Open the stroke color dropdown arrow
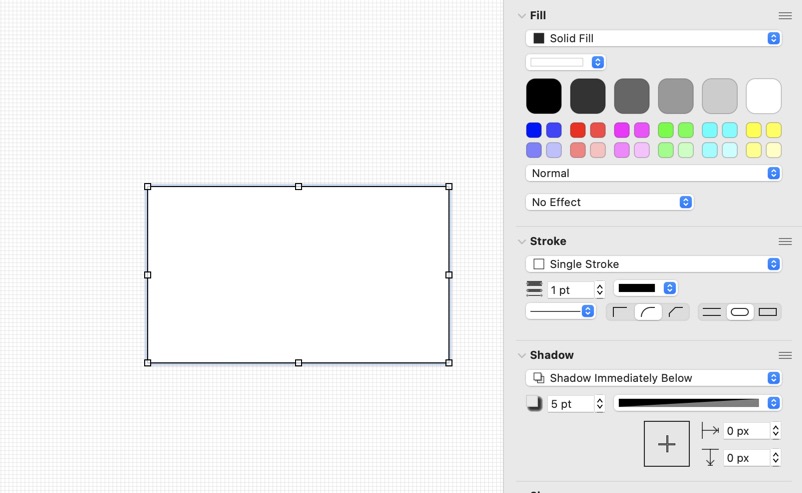Screen dimensions: 802x493 (x=670, y=288)
